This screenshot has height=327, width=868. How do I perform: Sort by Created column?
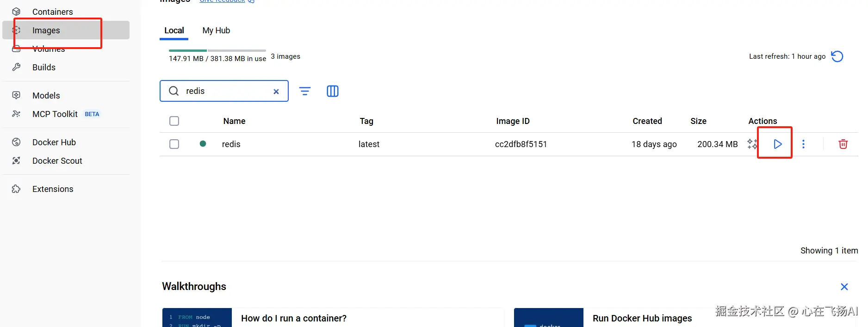pos(647,121)
